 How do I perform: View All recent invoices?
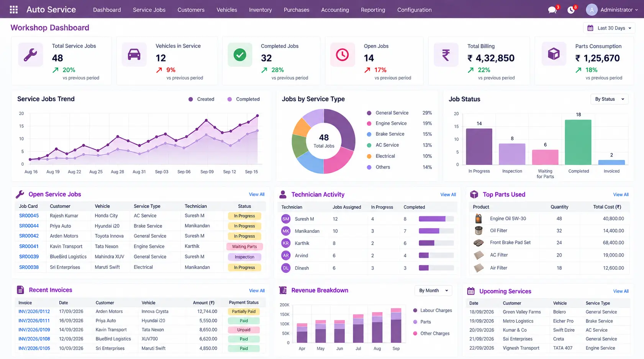[x=257, y=291]
